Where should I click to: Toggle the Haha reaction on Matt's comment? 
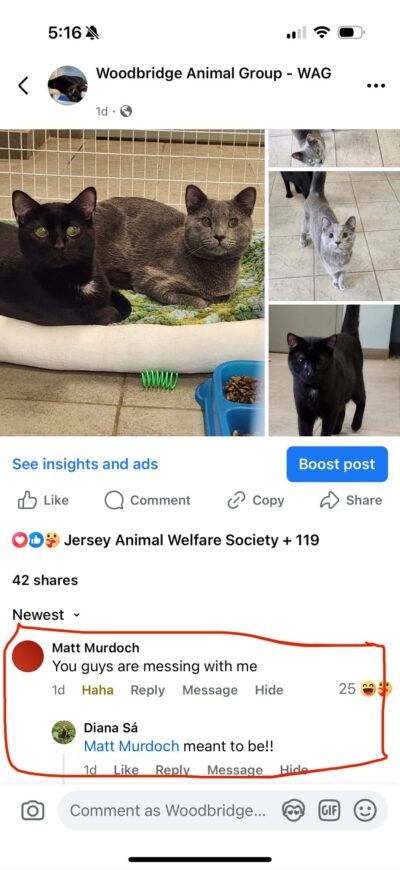(98, 690)
